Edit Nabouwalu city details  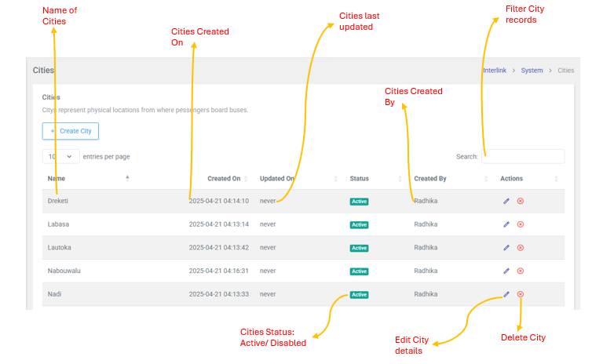point(506,271)
